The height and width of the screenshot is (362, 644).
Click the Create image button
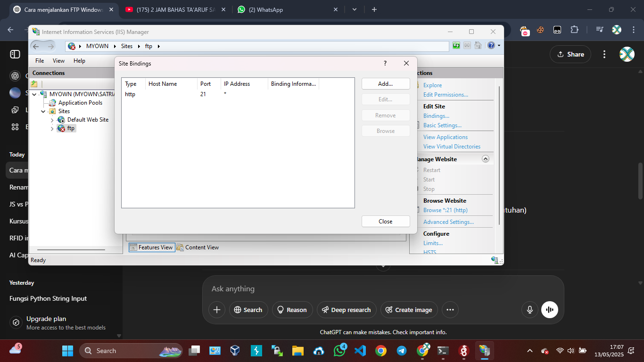click(x=409, y=310)
